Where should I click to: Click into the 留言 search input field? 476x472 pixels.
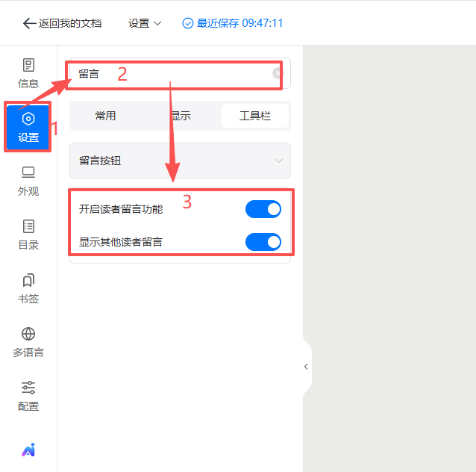172,74
